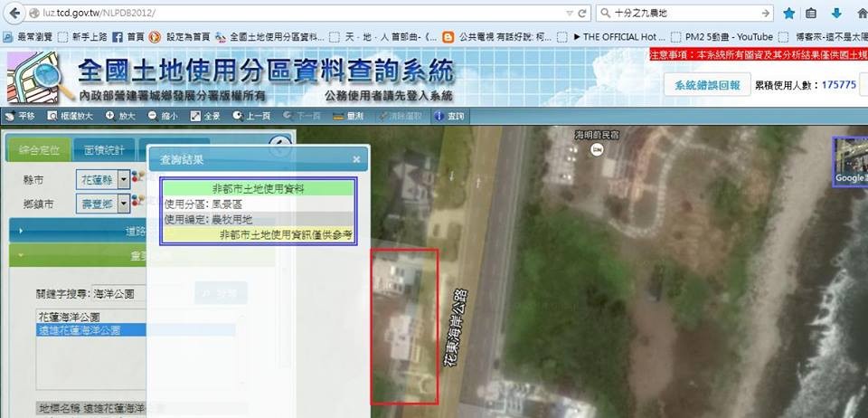Image resolution: width=868 pixels, height=418 pixels.
Task: Collapse the side panel with round arrow
Action: [x=280, y=145]
